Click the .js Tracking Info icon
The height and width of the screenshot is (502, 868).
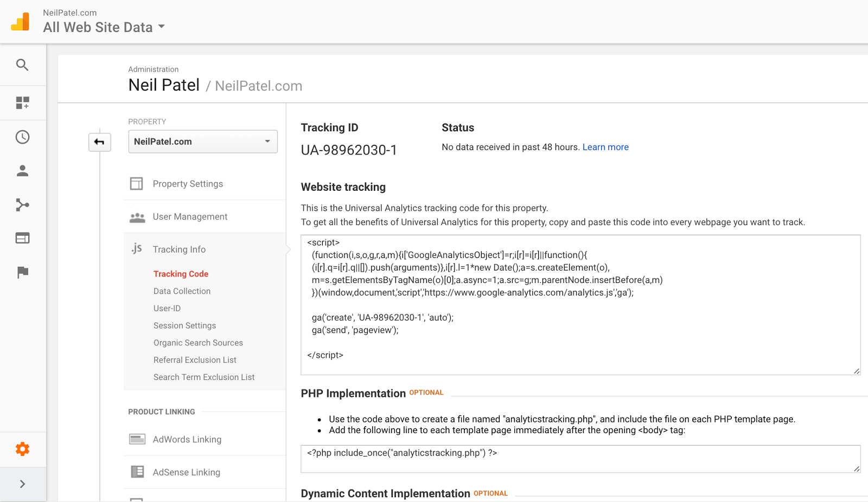pos(137,248)
